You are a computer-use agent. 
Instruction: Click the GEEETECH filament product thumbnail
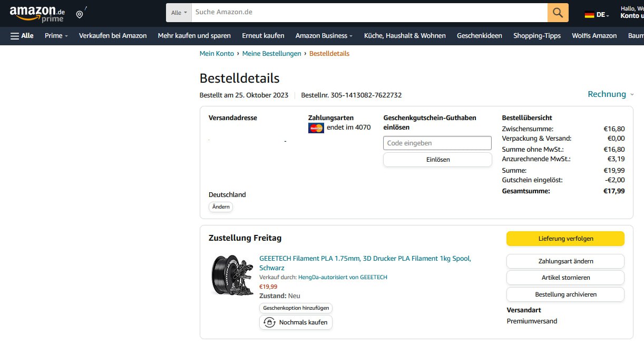232,275
